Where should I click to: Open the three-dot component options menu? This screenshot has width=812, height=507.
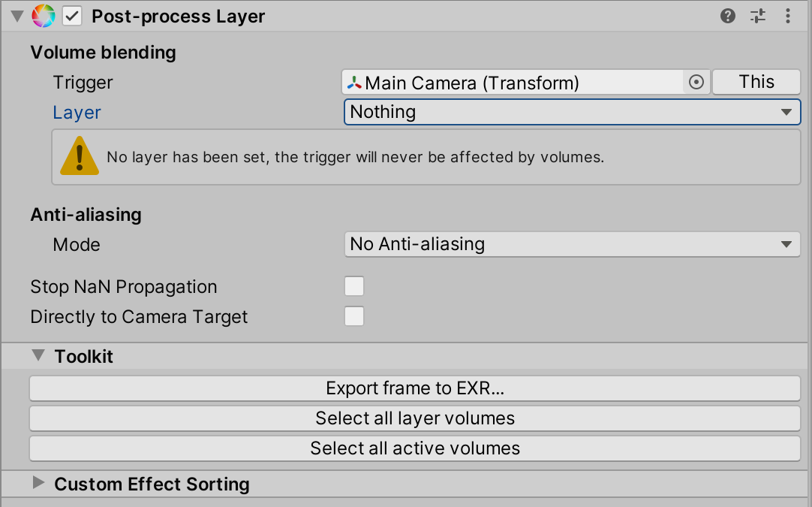[788, 16]
